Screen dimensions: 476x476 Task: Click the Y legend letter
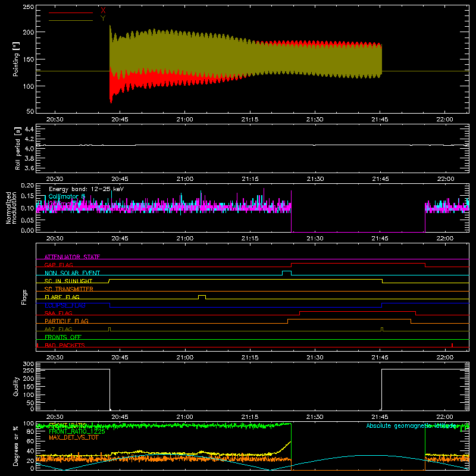pyautogui.click(x=103, y=18)
